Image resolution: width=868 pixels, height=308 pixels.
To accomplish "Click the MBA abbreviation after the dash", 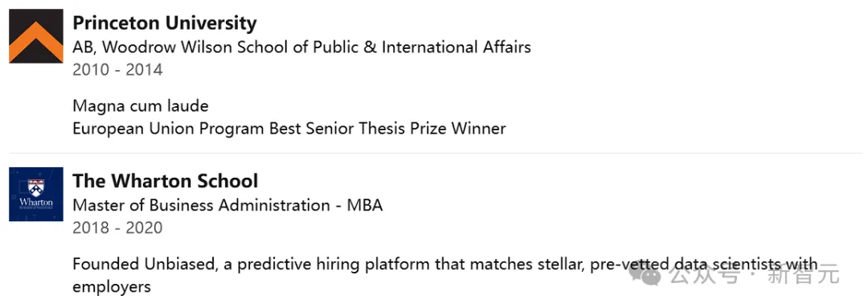I will [x=365, y=205].
